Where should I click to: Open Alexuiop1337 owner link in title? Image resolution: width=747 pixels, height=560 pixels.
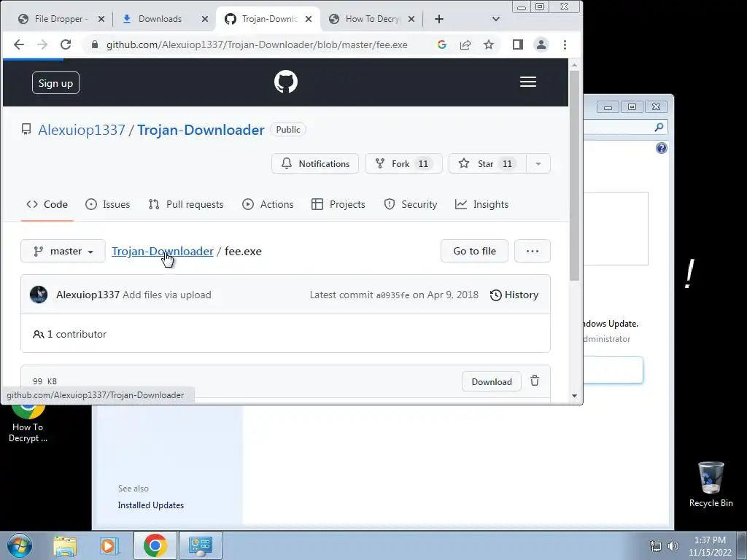point(82,130)
